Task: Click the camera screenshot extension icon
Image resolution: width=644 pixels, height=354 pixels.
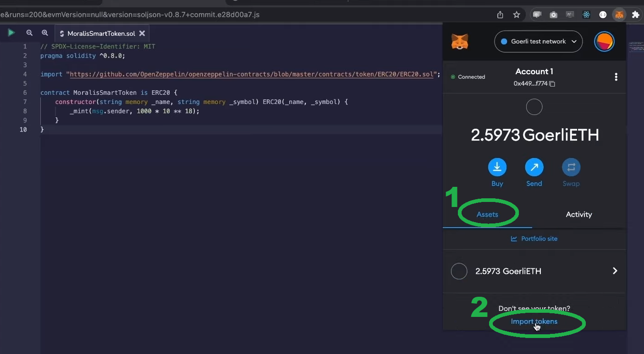Action: [x=553, y=15]
